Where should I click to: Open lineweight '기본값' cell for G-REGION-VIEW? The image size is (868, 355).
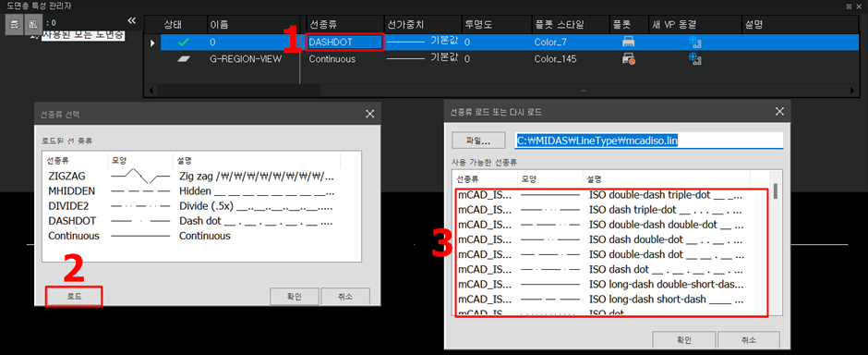[x=423, y=59]
